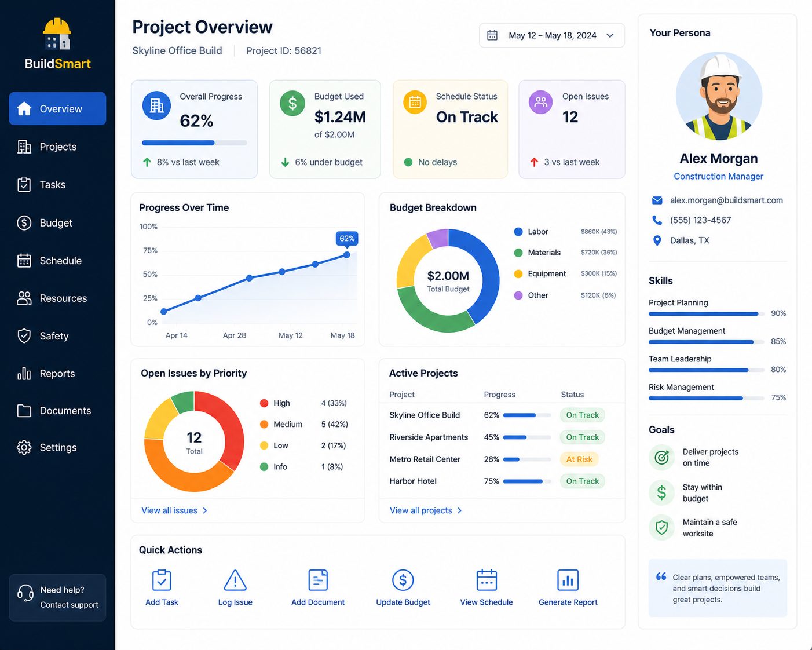Click the Labor legend color dot

point(518,232)
